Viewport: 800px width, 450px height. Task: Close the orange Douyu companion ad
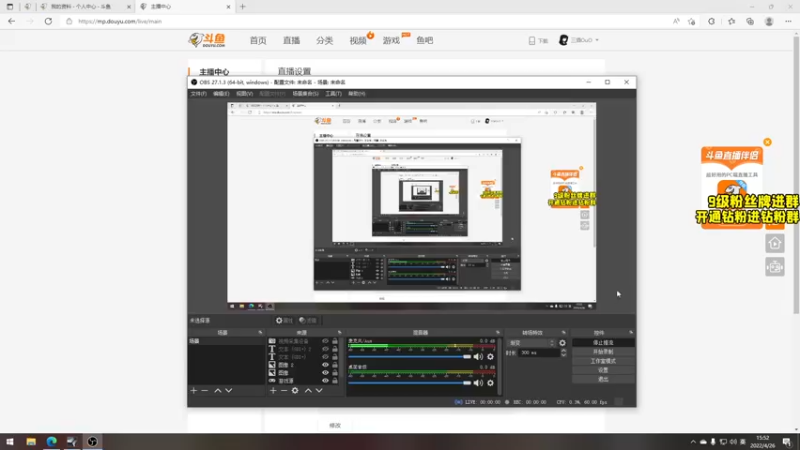pyautogui.click(x=767, y=142)
